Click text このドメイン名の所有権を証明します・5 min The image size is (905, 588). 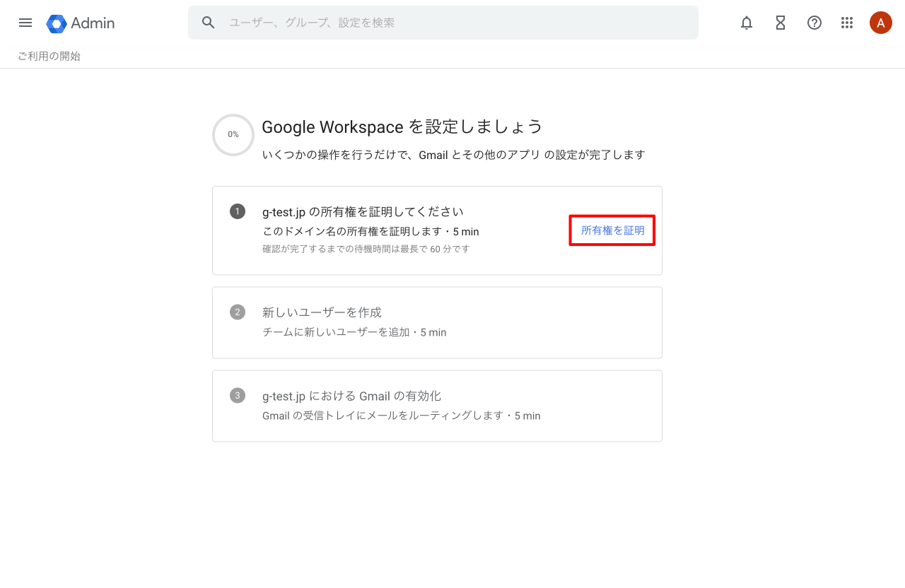(370, 232)
